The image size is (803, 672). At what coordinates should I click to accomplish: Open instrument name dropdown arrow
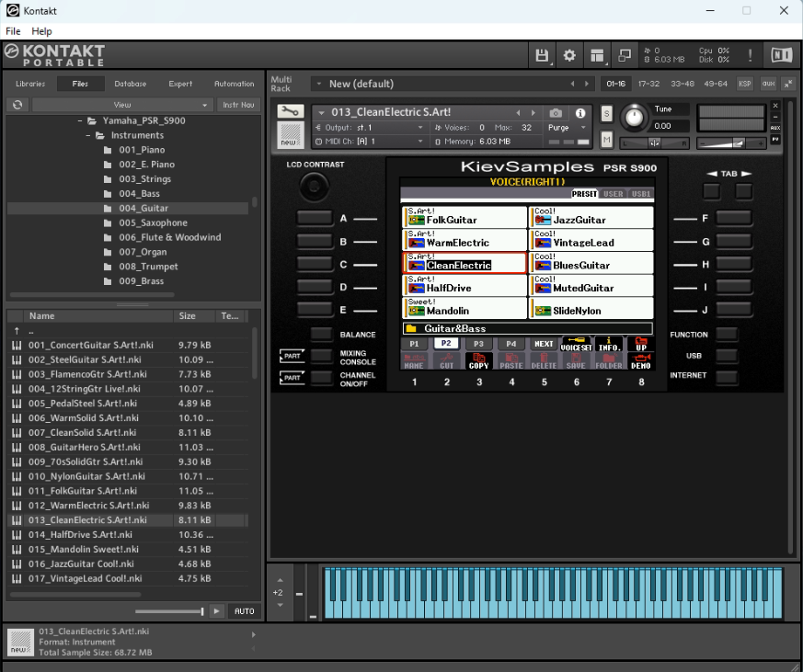tap(322, 112)
